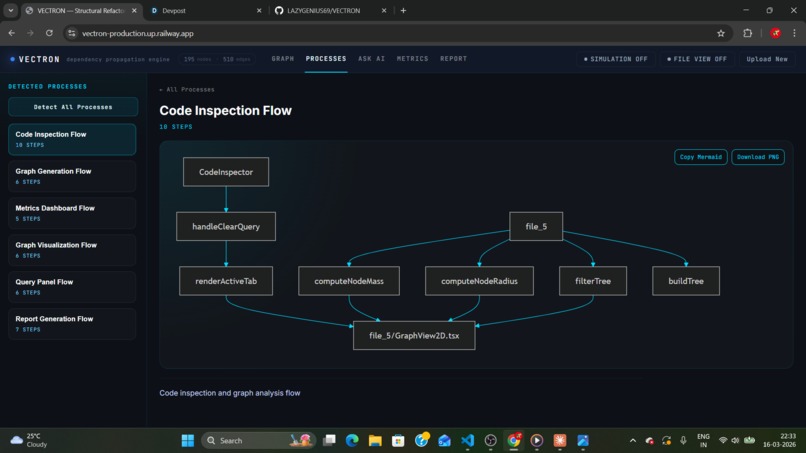Click the VECTRON logo text
806x453 pixels.
[39, 59]
